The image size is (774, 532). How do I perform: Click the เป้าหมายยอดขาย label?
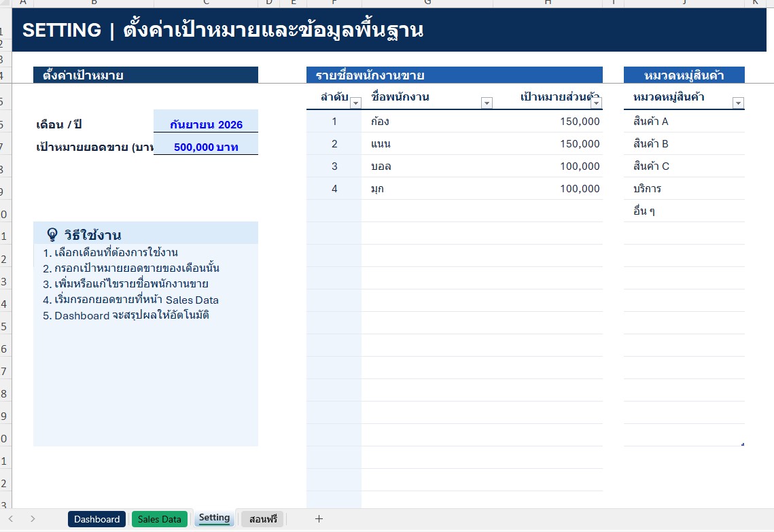(x=94, y=147)
